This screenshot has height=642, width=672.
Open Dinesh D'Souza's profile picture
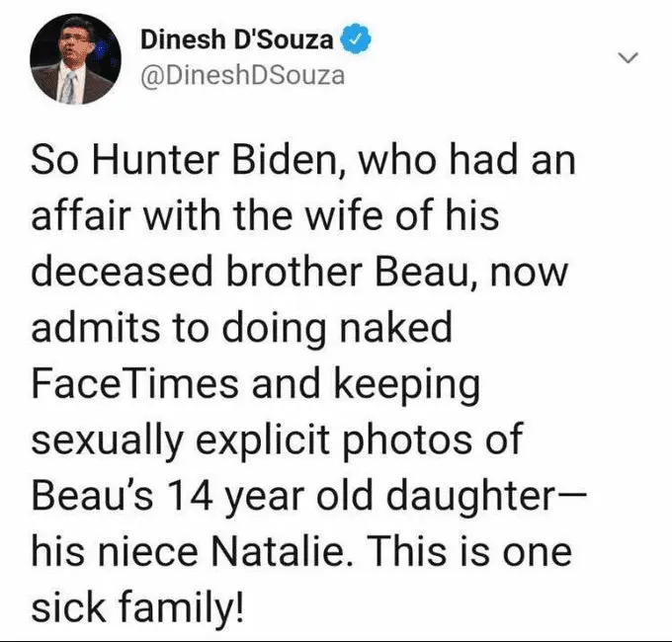[x=68, y=62]
